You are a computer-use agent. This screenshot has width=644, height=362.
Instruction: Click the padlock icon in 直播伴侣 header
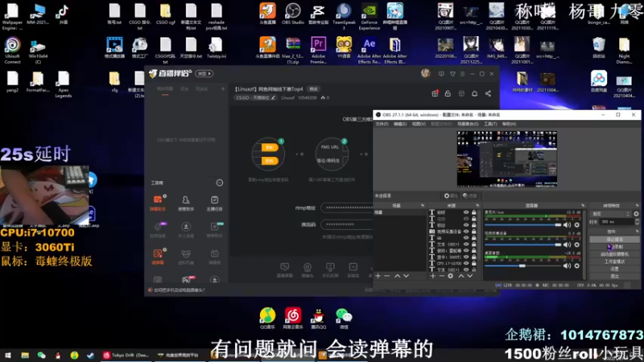448,93
